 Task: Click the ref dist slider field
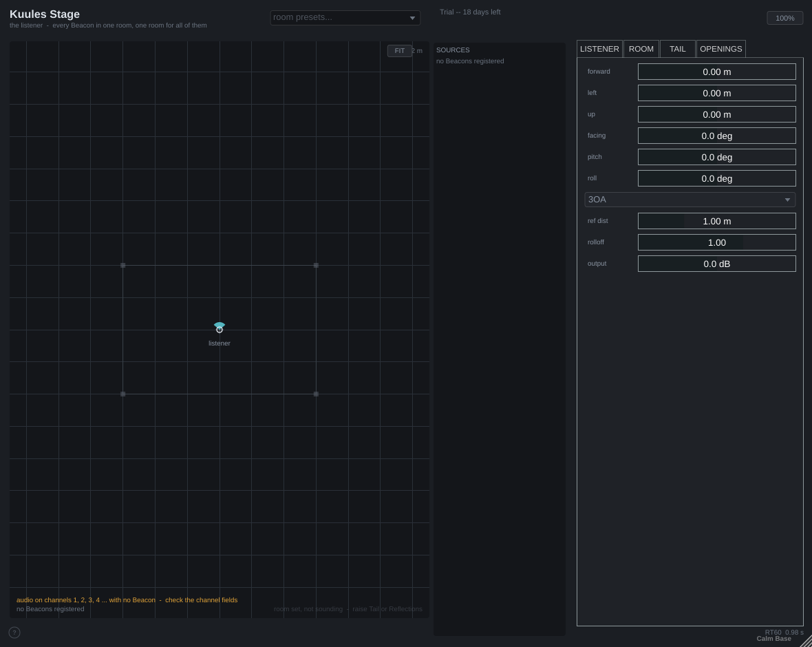pos(717,221)
